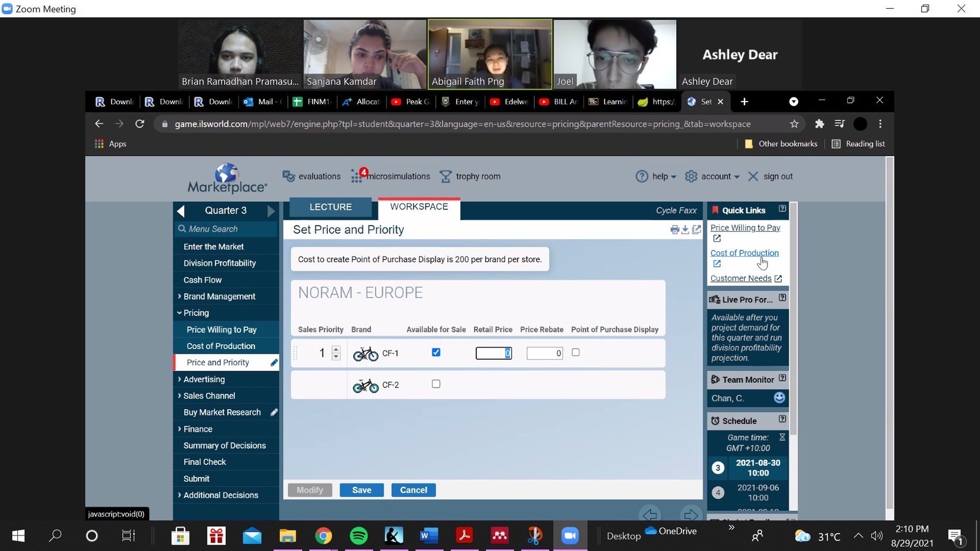Open the help dropdown menu
The height and width of the screenshot is (551, 980).
tap(656, 176)
